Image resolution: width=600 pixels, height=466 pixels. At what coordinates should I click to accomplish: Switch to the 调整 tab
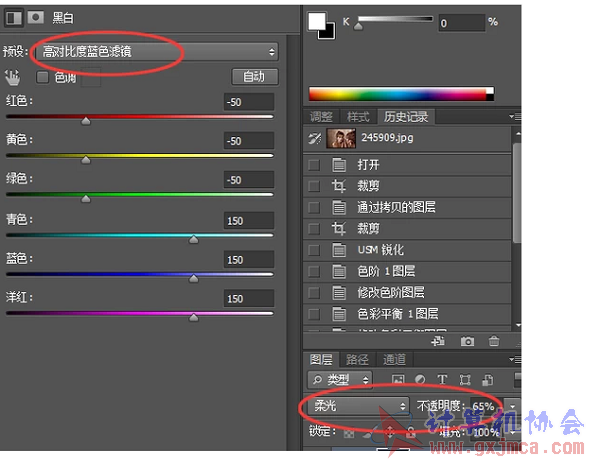pyautogui.click(x=321, y=117)
